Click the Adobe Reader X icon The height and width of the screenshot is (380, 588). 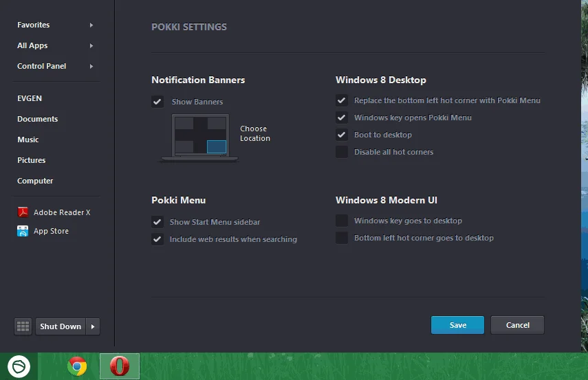(x=23, y=212)
